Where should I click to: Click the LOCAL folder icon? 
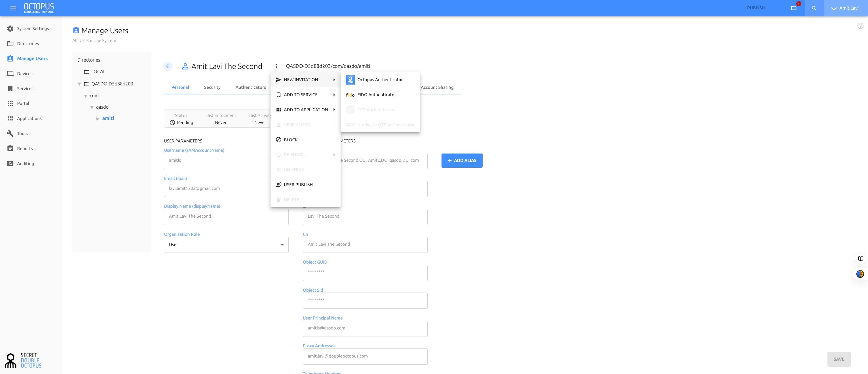[x=86, y=72]
